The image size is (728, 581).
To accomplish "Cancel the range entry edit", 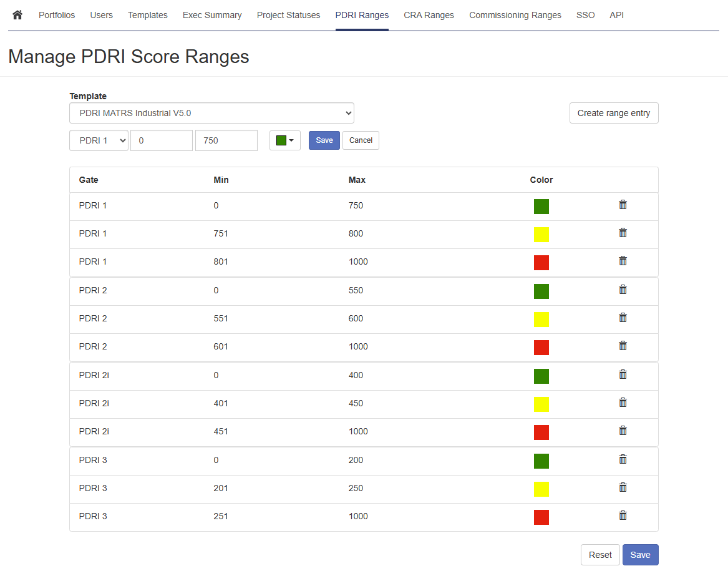I will (x=361, y=140).
